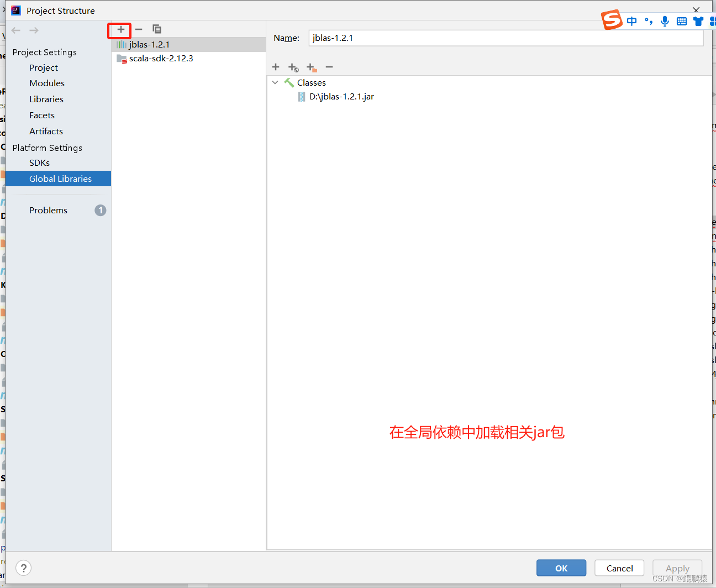
Task: Click the Sogou microphone voice input icon
Action: point(665,21)
